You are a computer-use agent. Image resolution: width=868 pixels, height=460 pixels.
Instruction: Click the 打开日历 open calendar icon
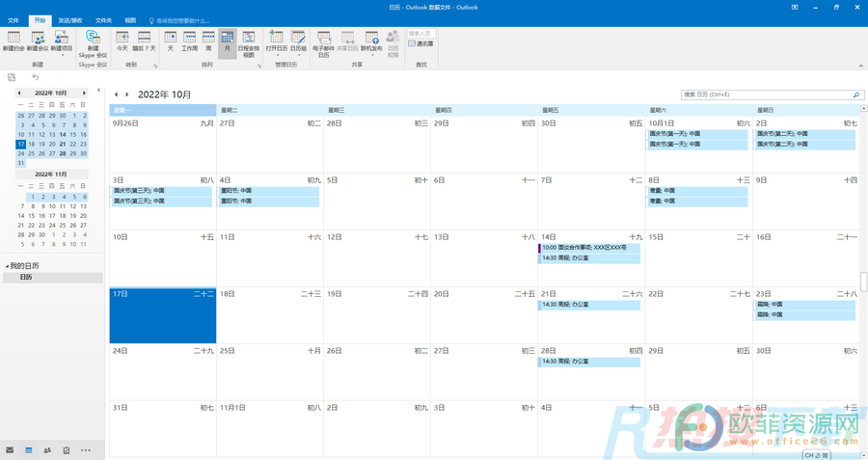276,37
